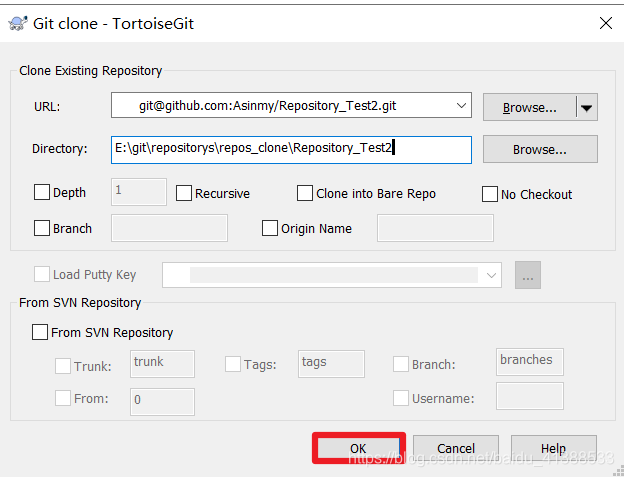The height and width of the screenshot is (477, 624).
Task: Click the From revision number field
Action: tap(162, 402)
